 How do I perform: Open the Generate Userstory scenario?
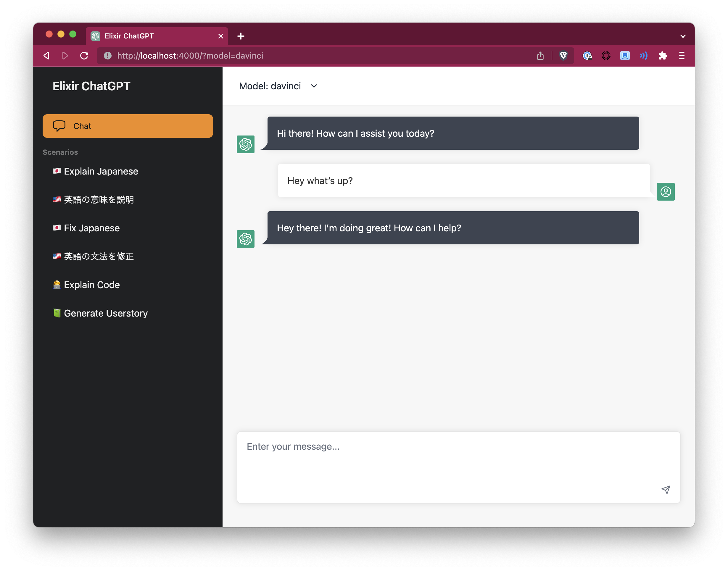pyautogui.click(x=105, y=313)
